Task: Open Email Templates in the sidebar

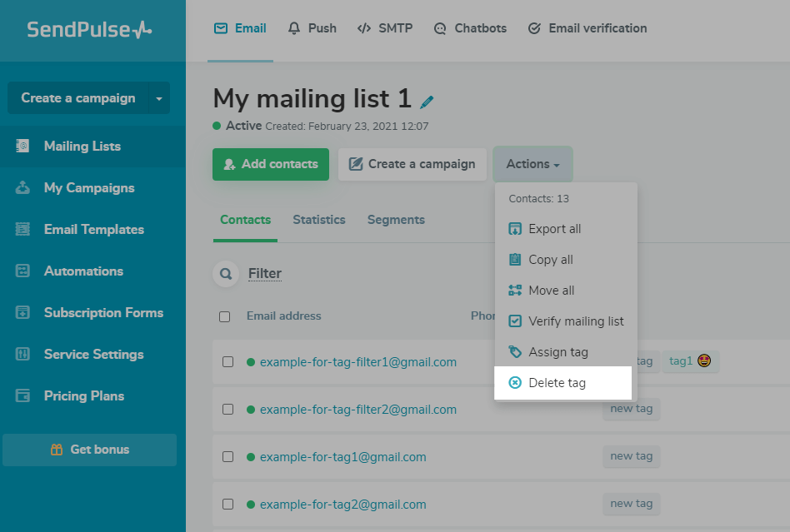Action: point(93,230)
